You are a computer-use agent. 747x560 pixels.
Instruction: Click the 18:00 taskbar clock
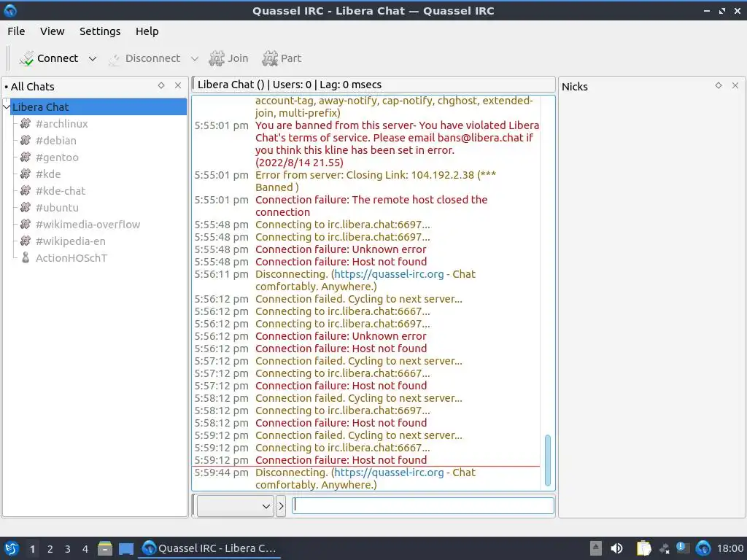(729, 549)
